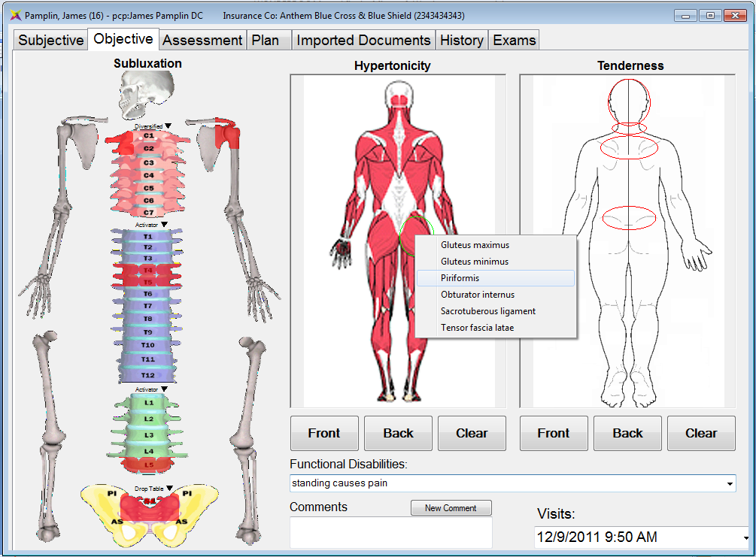The image size is (756, 557).
Task: Click the lower back ellipse on Tenderness figure
Action: 629,217
